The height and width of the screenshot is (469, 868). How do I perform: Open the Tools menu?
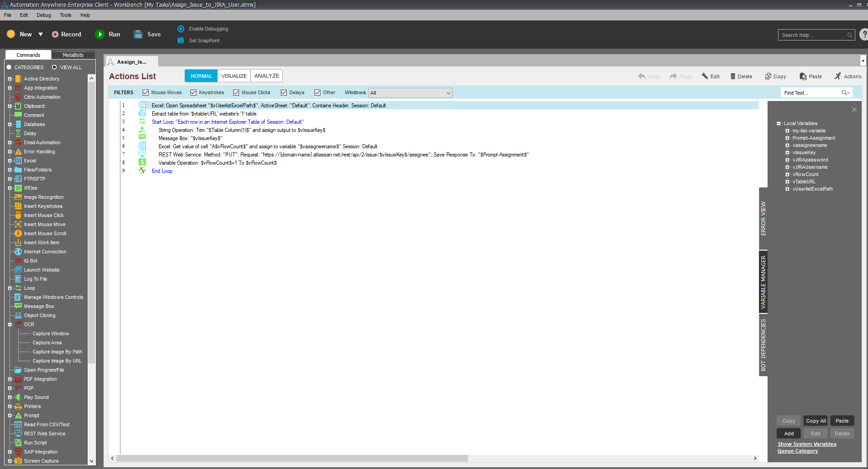click(x=65, y=15)
